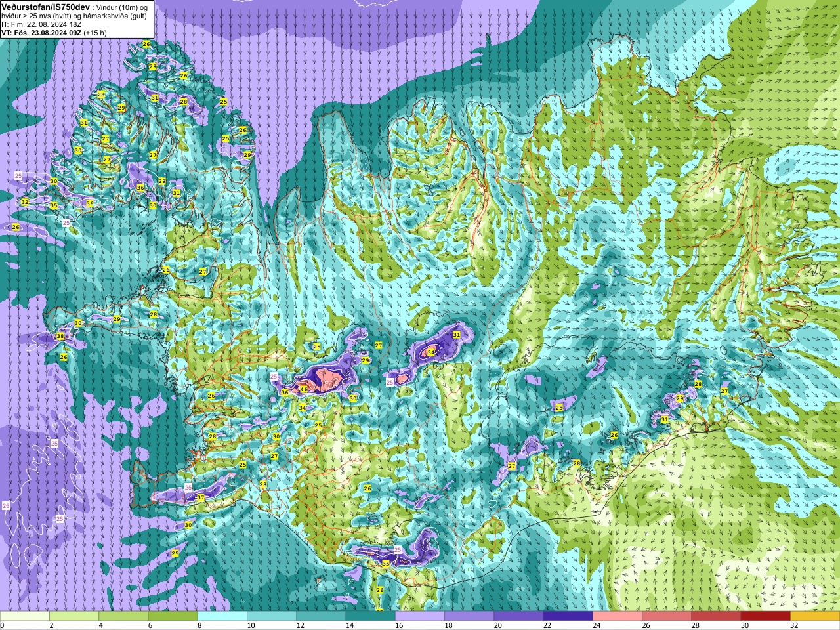Pick the 10–12 turquoise legend swatch

(x=272, y=616)
